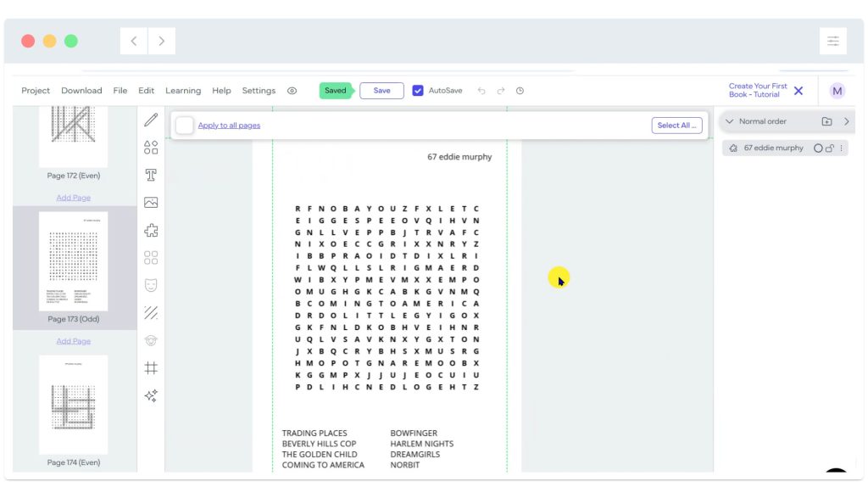Open the image insert tool

(x=151, y=203)
